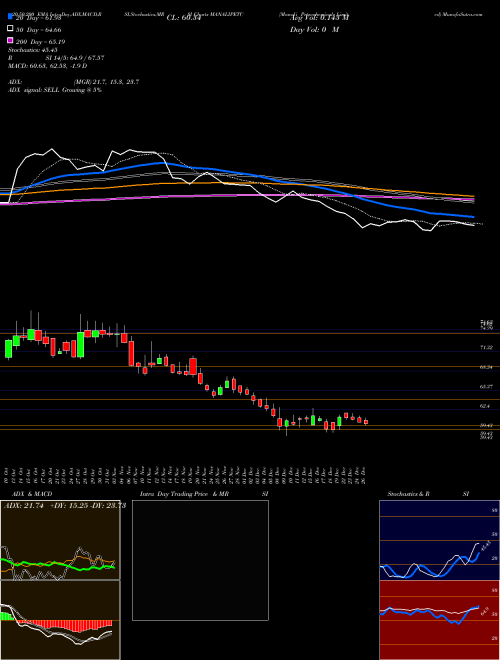Click the first green candlestick on the chart

[x=8, y=349]
